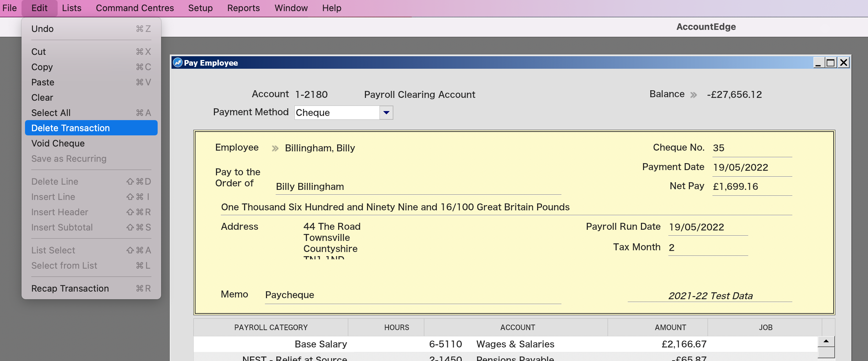
Task: Click Payroll Clearing Account name
Action: pyautogui.click(x=419, y=95)
